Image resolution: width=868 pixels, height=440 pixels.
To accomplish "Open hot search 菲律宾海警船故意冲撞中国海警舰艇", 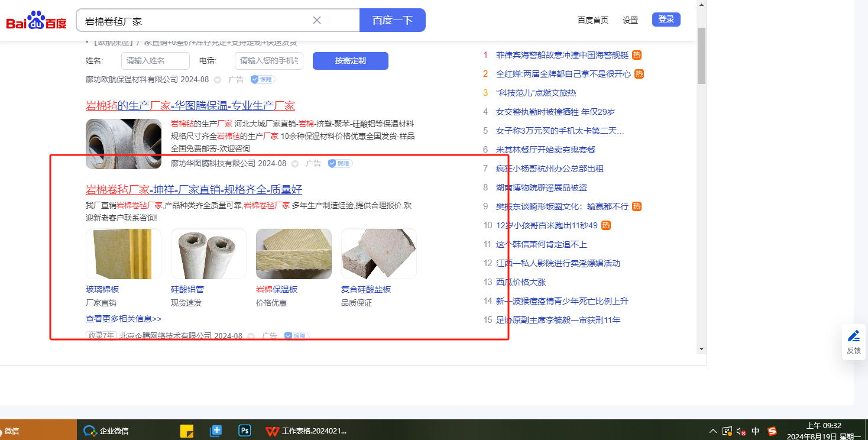I will pyautogui.click(x=562, y=55).
